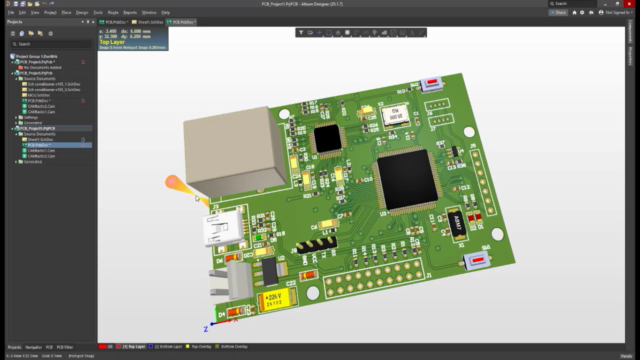Screen dimensions: 640x360
Task: Toggle the Projects panel pin
Action: [x=88, y=22]
